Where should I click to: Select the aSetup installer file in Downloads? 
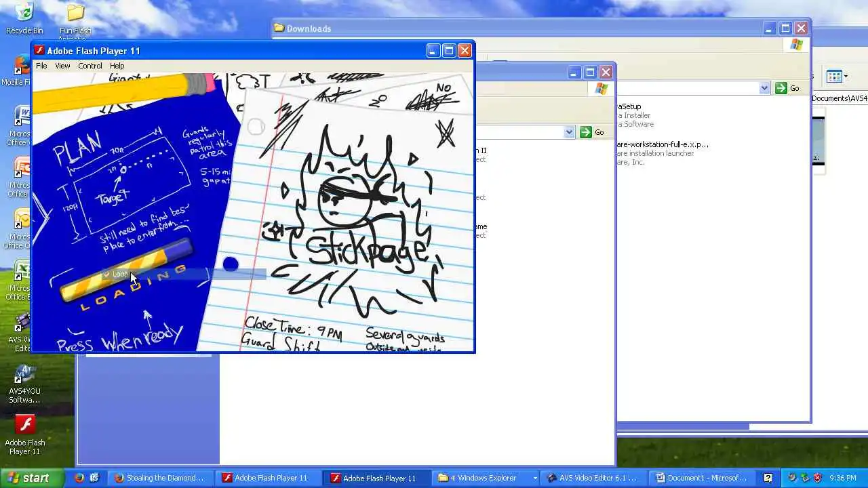click(635, 115)
